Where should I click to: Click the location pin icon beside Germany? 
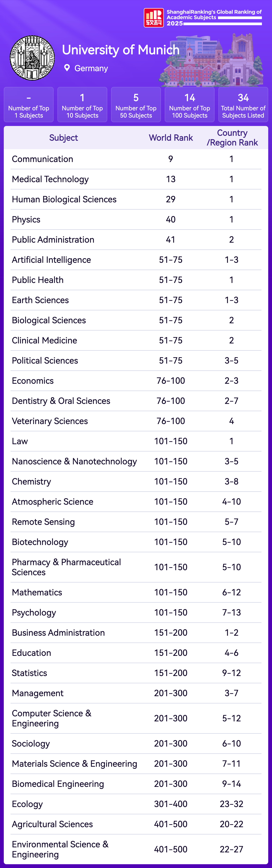tap(67, 68)
